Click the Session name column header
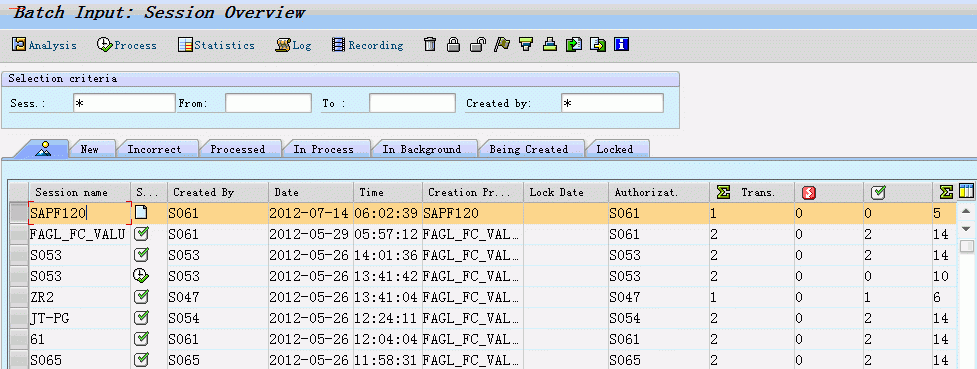This screenshot has height=369, width=977. (80, 192)
